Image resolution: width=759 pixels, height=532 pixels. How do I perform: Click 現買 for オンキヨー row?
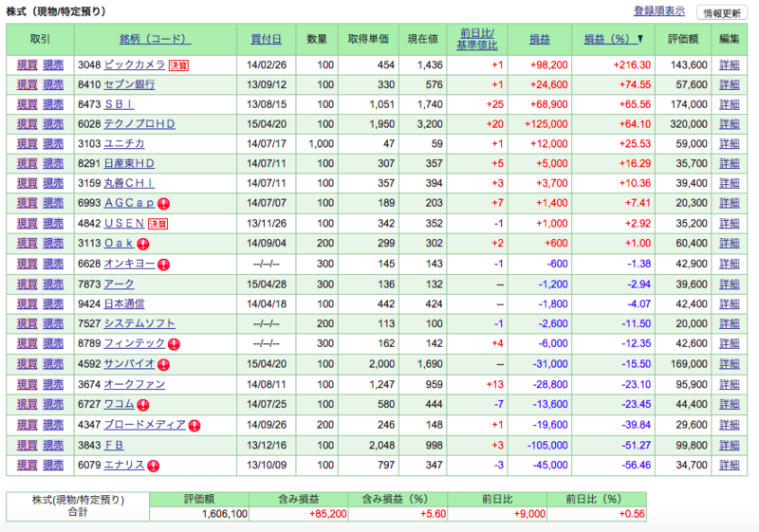pyautogui.click(x=28, y=264)
